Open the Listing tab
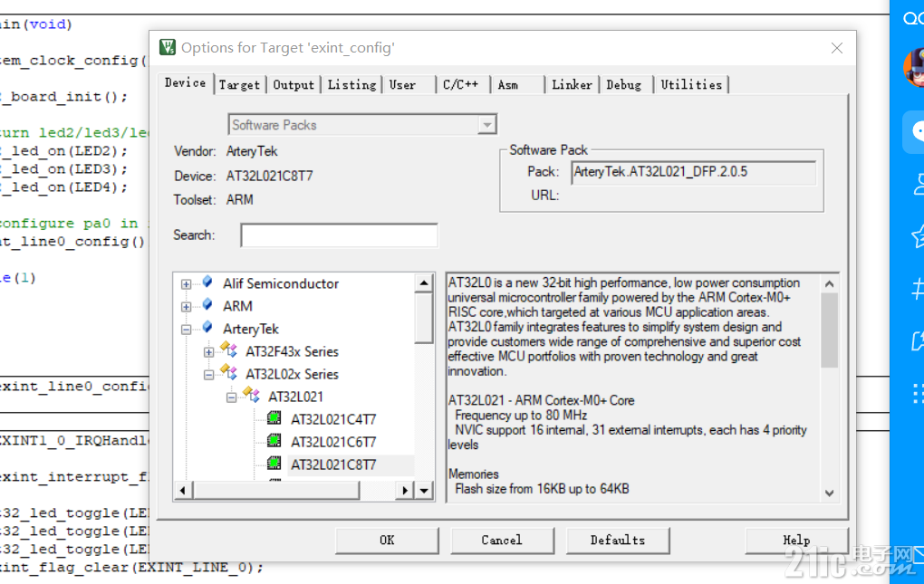 click(x=351, y=85)
